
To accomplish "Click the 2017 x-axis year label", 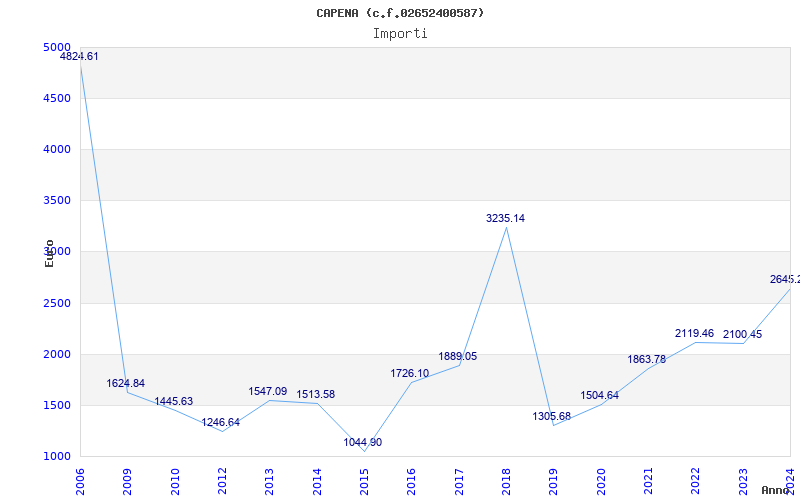I will (459, 482).
